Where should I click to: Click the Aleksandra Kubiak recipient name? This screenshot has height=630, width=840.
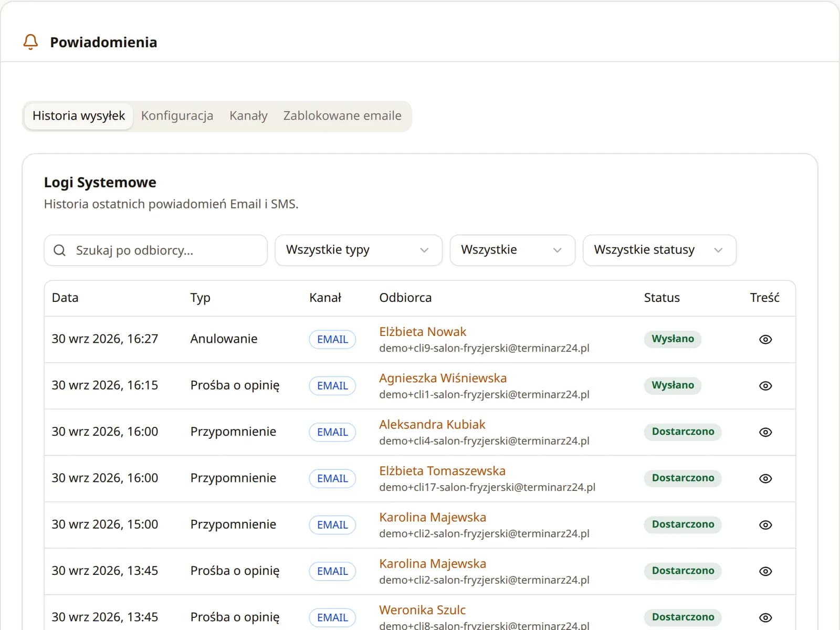click(432, 424)
